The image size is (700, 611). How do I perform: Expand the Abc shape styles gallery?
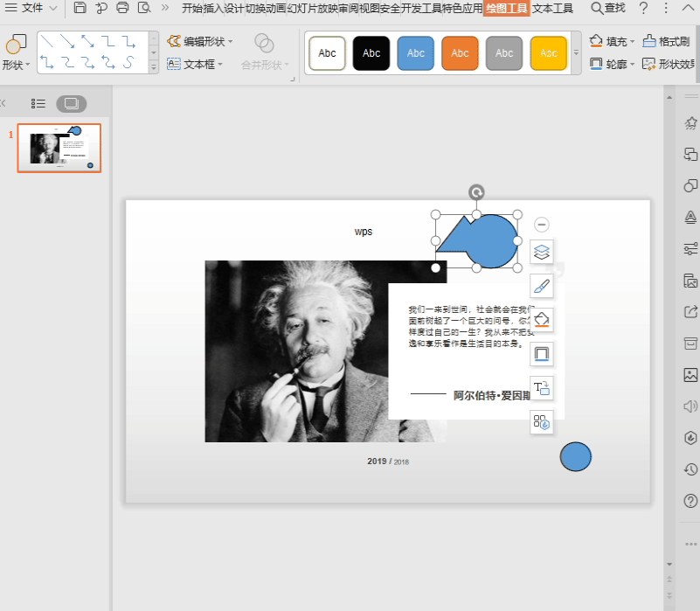coord(576,52)
